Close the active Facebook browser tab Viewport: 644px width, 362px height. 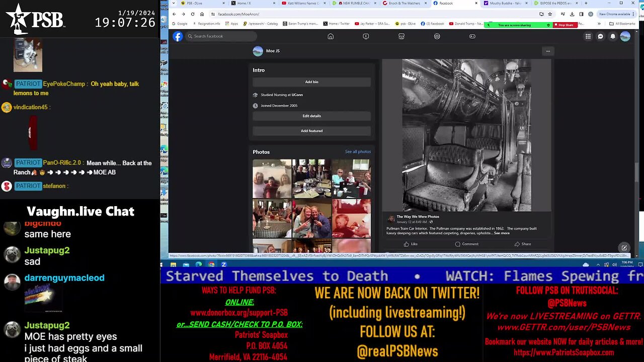point(476,4)
